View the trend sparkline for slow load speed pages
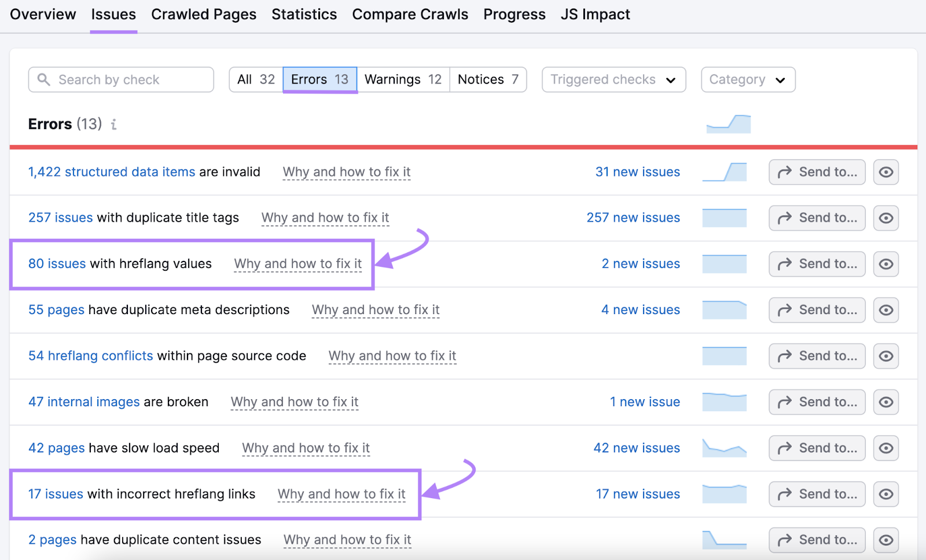 click(724, 448)
